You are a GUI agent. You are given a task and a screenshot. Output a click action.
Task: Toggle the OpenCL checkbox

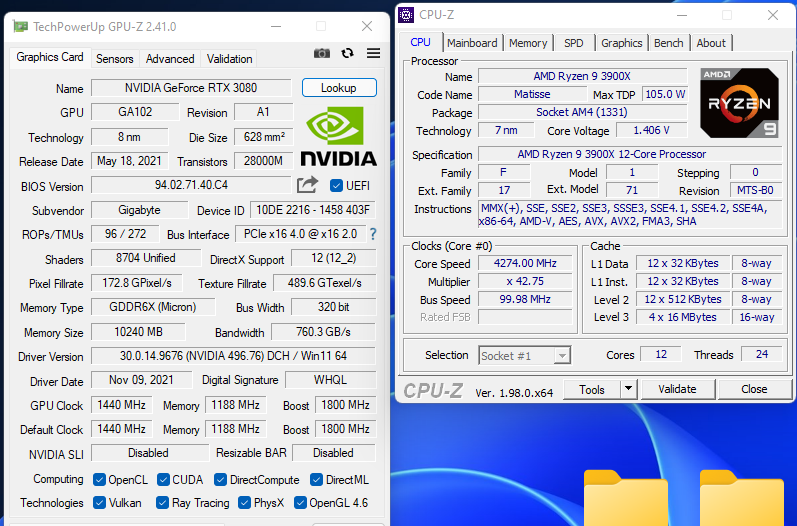coord(100,480)
